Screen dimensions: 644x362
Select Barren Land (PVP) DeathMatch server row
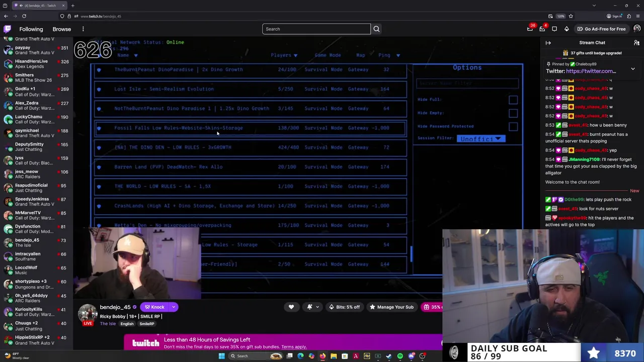[250, 167]
